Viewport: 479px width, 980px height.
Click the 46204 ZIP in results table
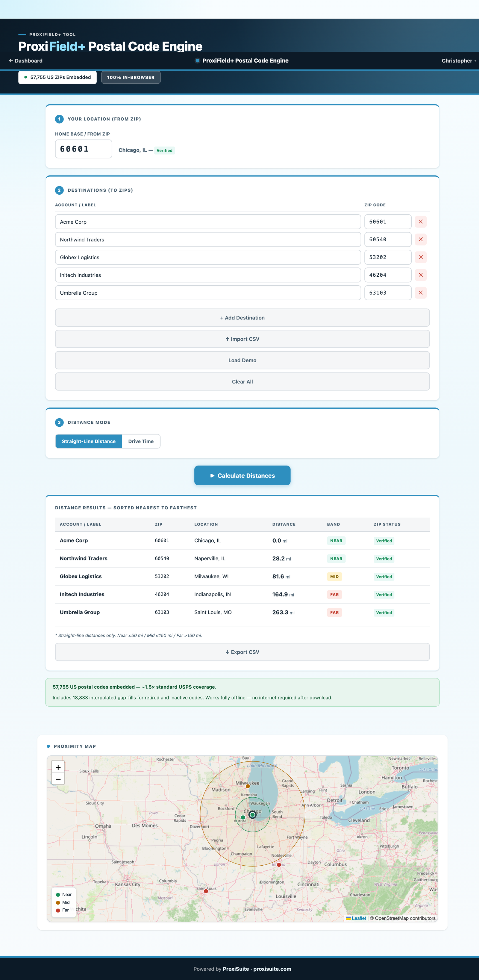(x=162, y=594)
